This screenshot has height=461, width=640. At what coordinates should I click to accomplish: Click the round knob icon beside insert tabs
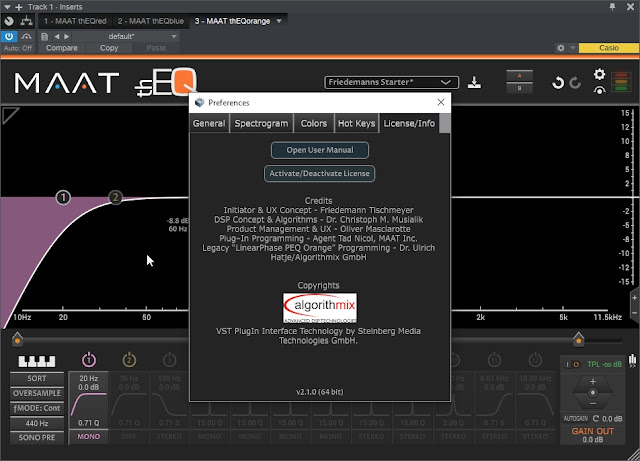(x=9, y=21)
